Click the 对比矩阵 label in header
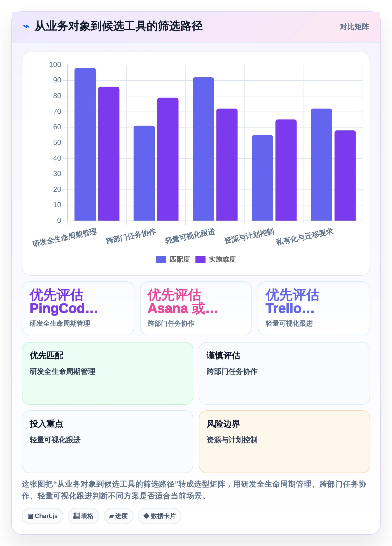Image resolution: width=392 pixels, height=546 pixels. click(x=354, y=27)
